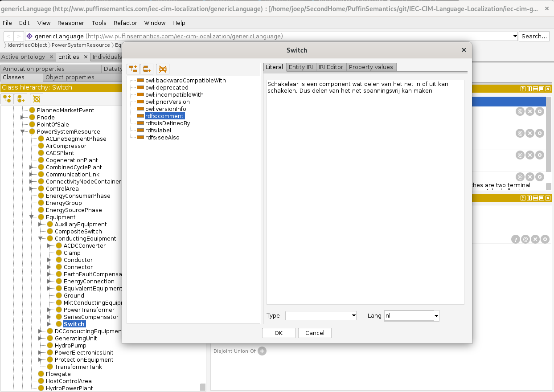The image size is (554, 392).
Task: Close the Switch dialog with the X
Action: tap(464, 50)
